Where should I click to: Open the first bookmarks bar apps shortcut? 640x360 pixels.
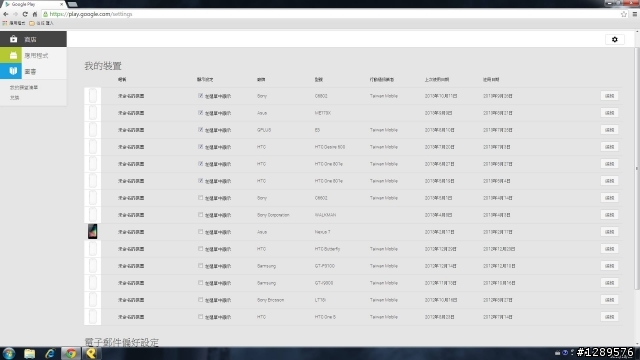pos(14,23)
